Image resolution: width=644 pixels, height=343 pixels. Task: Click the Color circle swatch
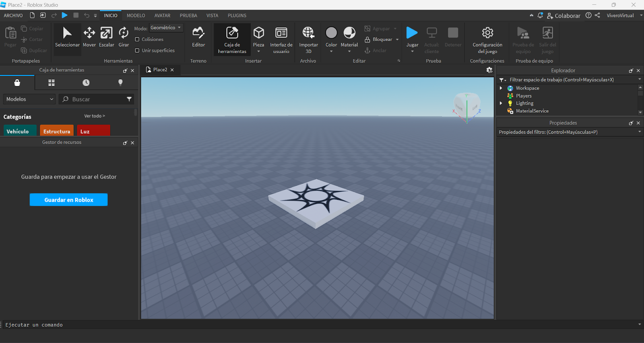click(331, 33)
